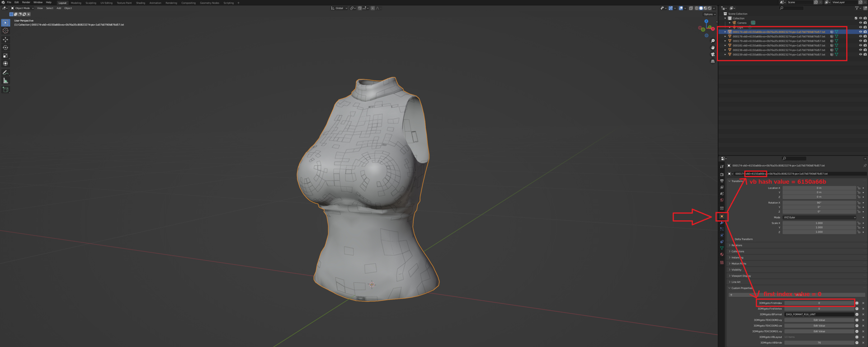The width and height of the screenshot is (868, 347).
Task: Click the blue Z axis on the gizmo
Action: click(x=706, y=21)
